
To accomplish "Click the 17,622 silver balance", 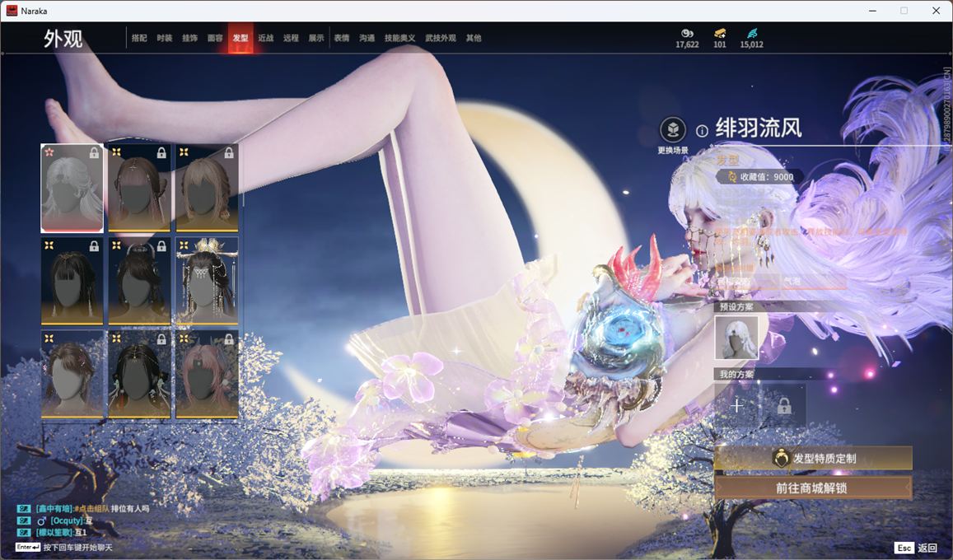I will coord(688,44).
